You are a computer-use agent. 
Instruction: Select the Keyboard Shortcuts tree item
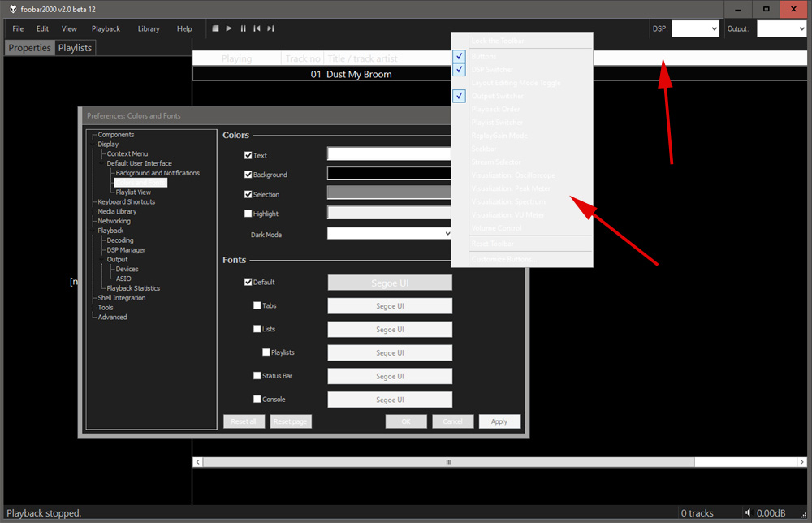[127, 202]
